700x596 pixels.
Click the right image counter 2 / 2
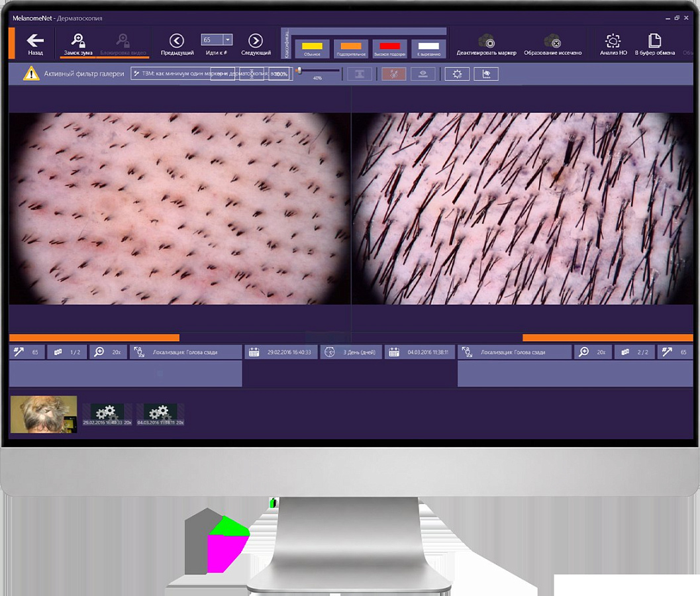(635, 352)
